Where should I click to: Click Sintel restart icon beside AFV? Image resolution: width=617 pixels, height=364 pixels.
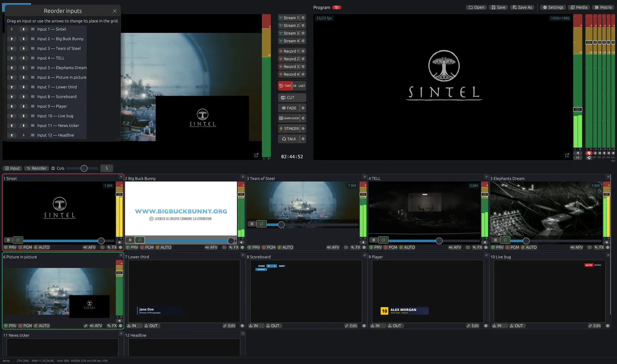tap(102, 247)
